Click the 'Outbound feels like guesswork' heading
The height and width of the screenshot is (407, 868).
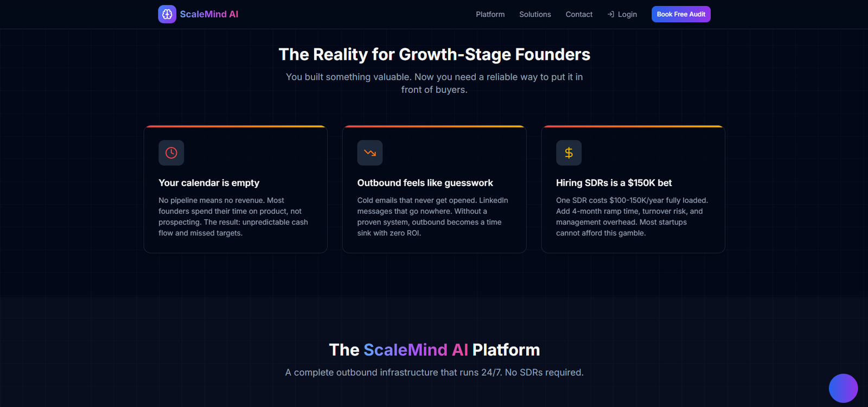(425, 183)
